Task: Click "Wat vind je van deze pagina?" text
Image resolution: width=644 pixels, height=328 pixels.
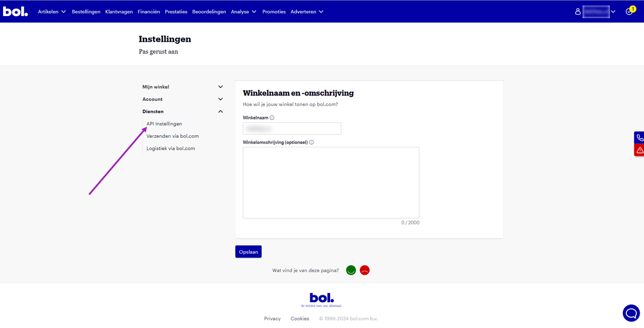Action: [305, 270]
